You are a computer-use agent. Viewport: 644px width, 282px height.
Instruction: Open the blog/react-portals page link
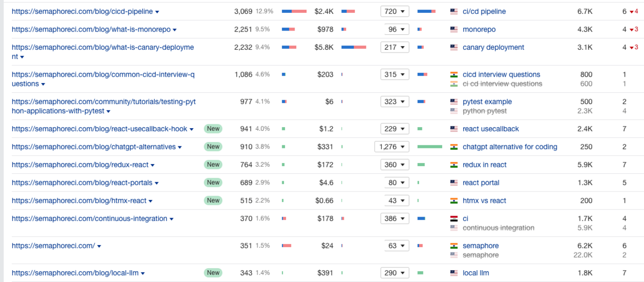tap(82, 183)
